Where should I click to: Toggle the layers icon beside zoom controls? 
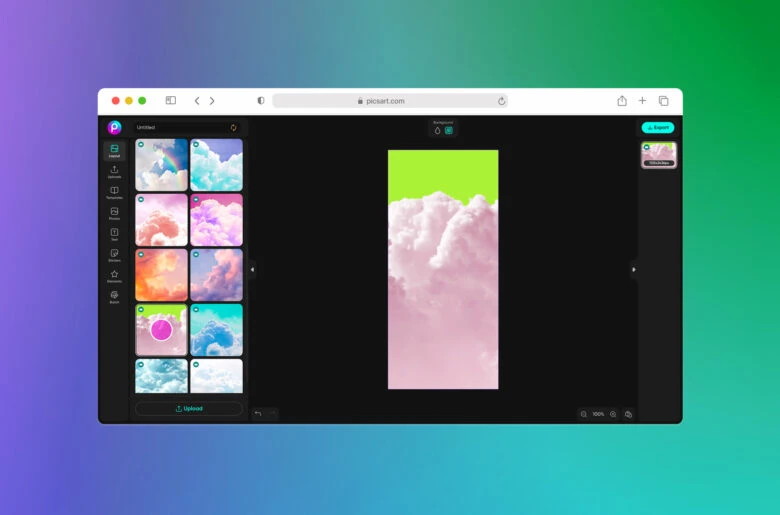tap(628, 414)
